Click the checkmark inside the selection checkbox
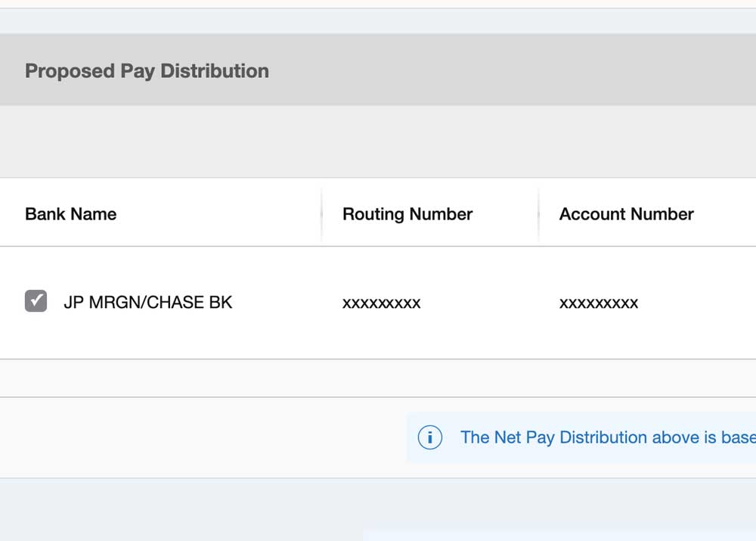The image size is (756, 541). [35, 301]
